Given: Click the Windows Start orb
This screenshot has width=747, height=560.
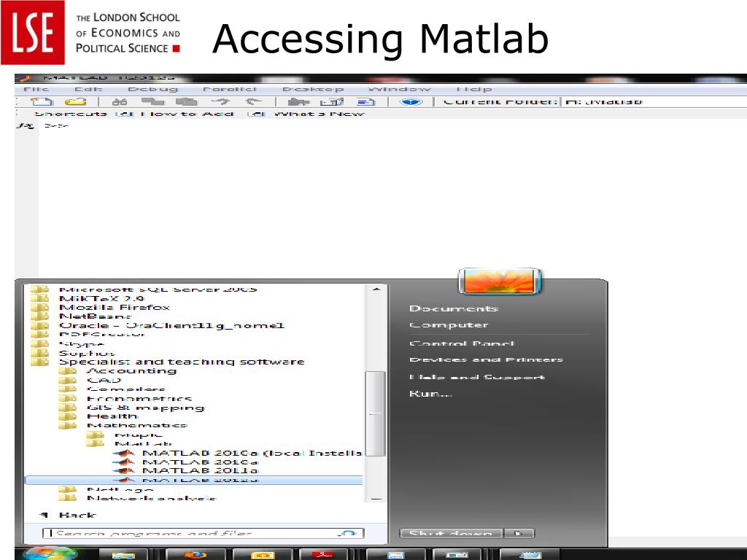Looking at the screenshot, I should tap(50, 553).
